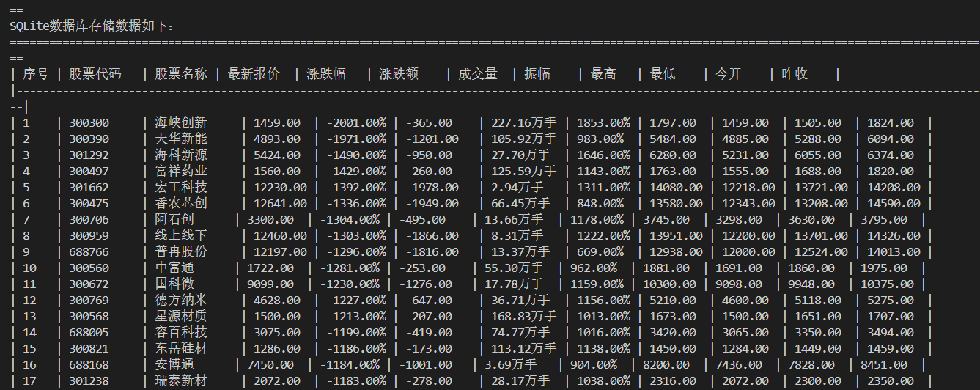Select stock name 国科微

click(x=174, y=284)
